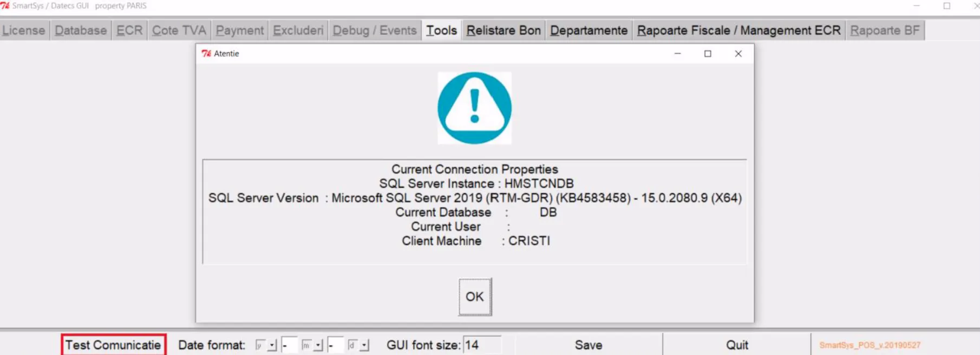This screenshot has height=355, width=980.
Task: Click the GUI font size field
Action: pyautogui.click(x=482, y=345)
